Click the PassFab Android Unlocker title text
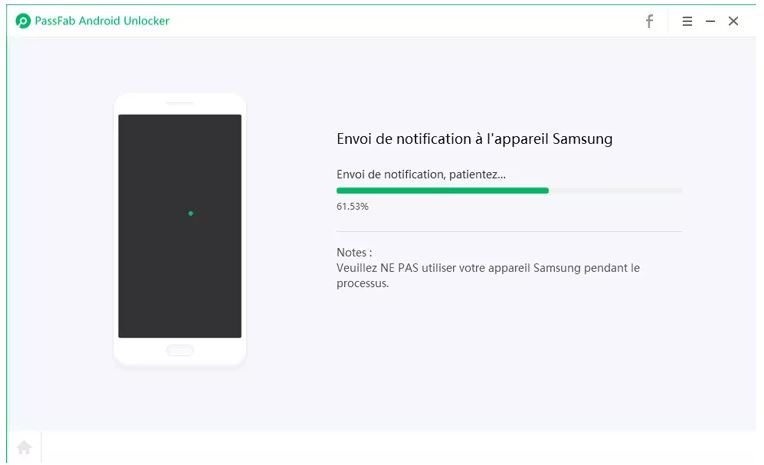This screenshot has height=465, width=764. click(102, 21)
